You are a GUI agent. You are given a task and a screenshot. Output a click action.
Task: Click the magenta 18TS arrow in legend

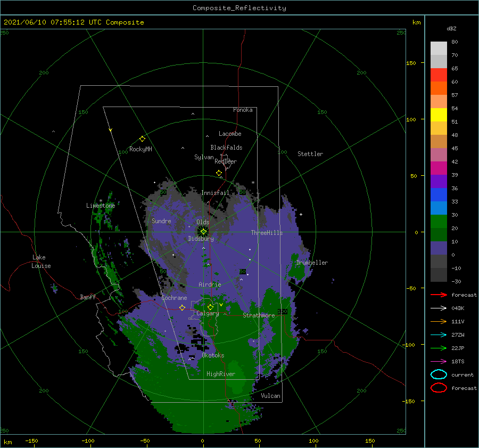(x=439, y=361)
